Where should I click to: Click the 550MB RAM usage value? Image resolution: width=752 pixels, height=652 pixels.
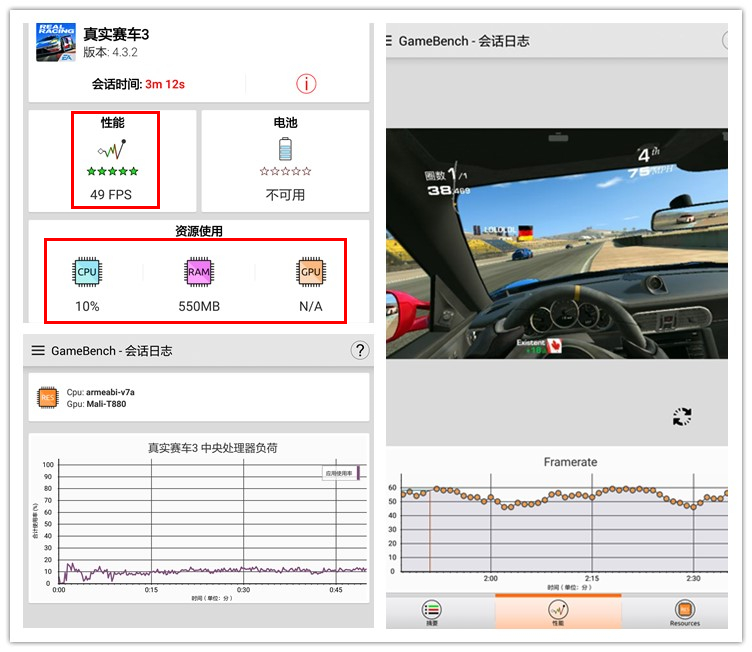point(199,306)
